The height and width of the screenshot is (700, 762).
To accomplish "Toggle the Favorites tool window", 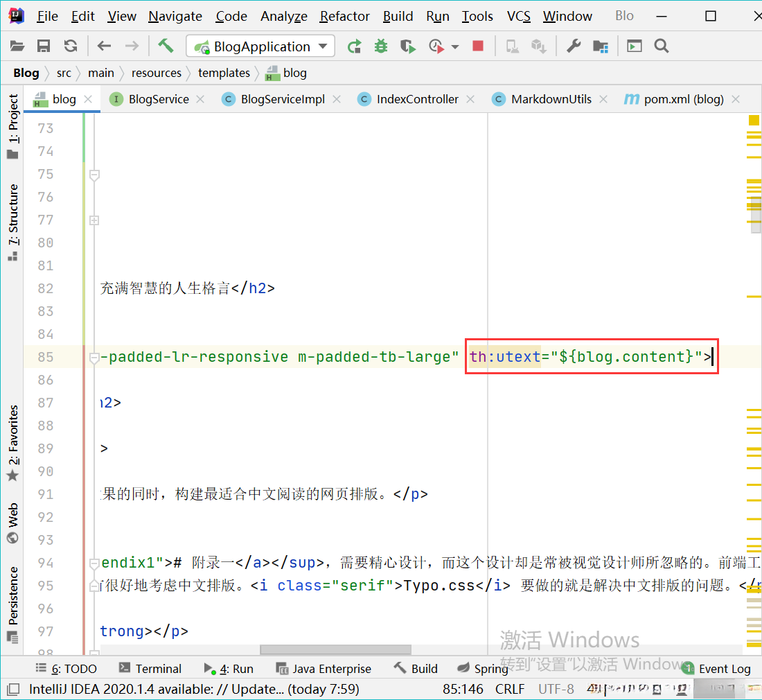I will point(13,443).
